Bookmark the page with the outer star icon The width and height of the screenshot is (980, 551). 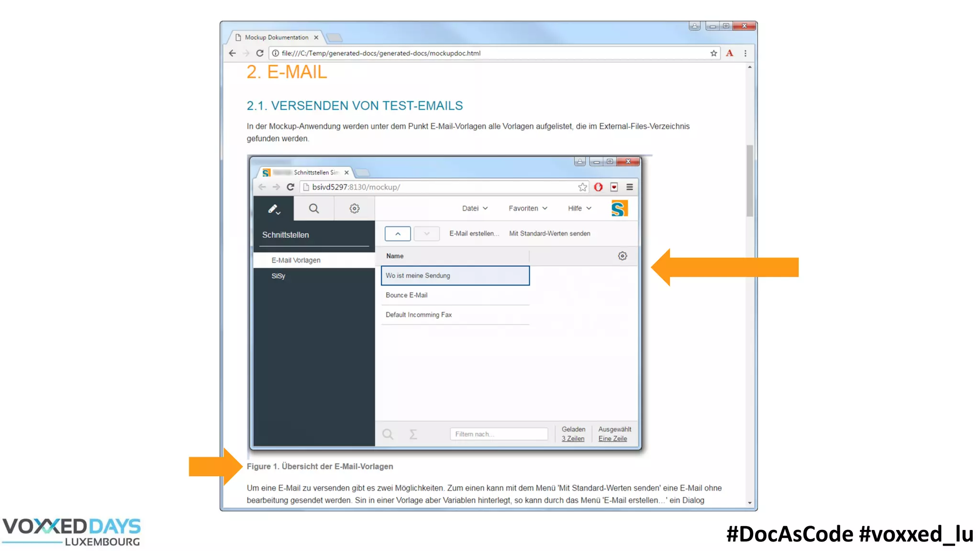click(x=713, y=53)
